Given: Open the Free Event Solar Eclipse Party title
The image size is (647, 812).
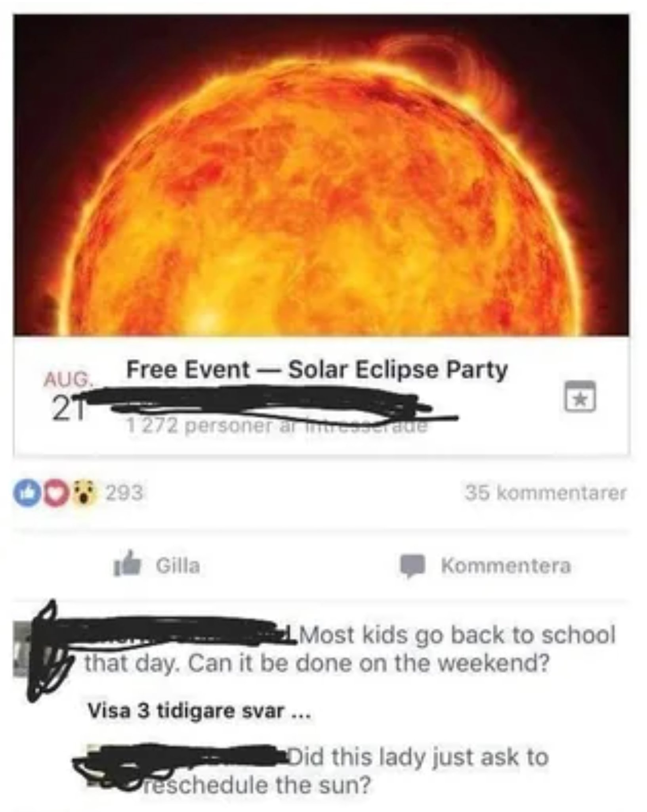Looking at the screenshot, I should [x=317, y=370].
